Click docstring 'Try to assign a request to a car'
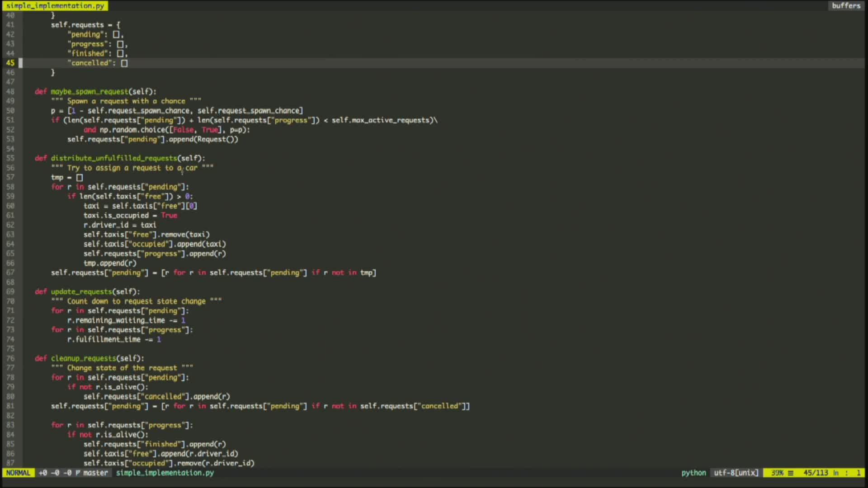868x488 pixels. click(132, 168)
